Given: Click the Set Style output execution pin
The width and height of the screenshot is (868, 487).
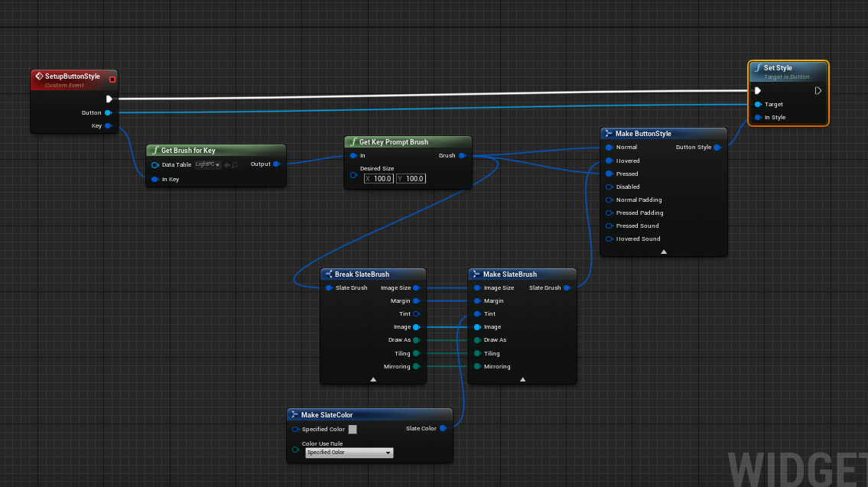Looking at the screenshot, I should tap(818, 91).
